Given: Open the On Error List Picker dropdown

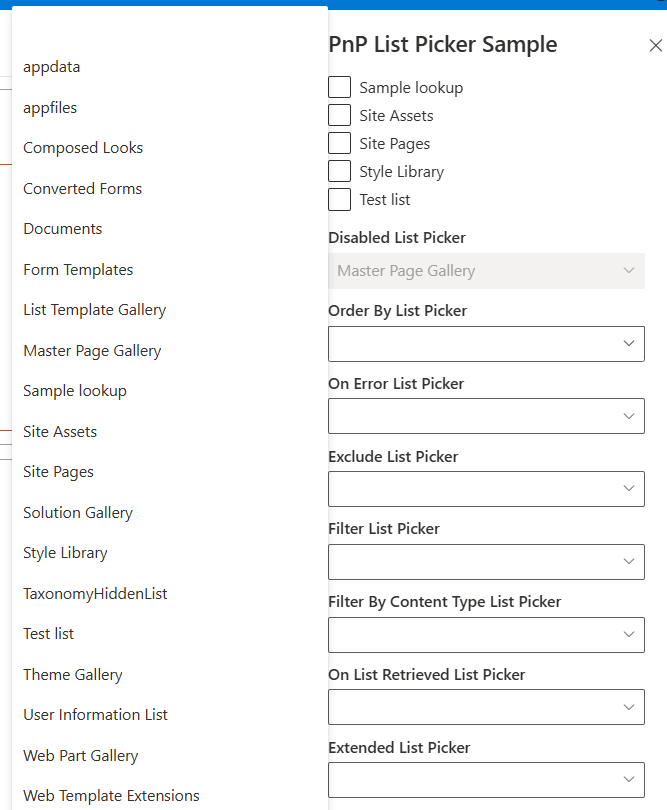Looking at the screenshot, I should tap(486, 416).
